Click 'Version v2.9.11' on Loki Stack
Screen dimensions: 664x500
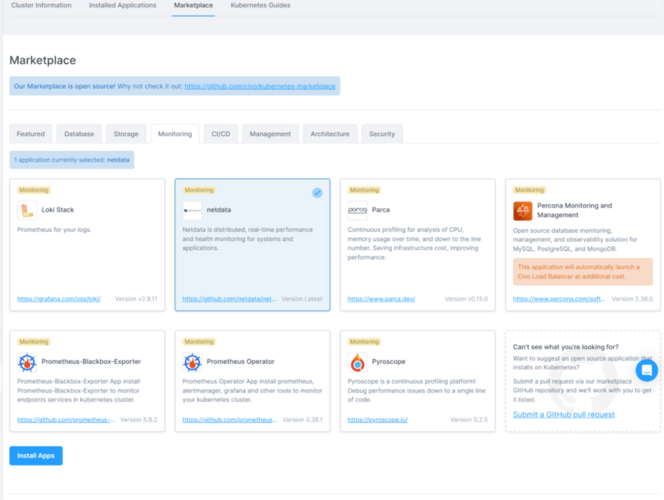click(x=136, y=299)
